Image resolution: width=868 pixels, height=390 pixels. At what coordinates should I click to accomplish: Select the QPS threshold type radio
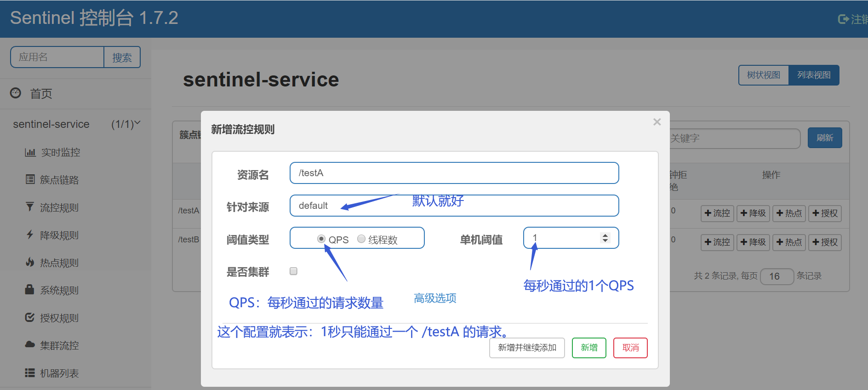click(321, 239)
